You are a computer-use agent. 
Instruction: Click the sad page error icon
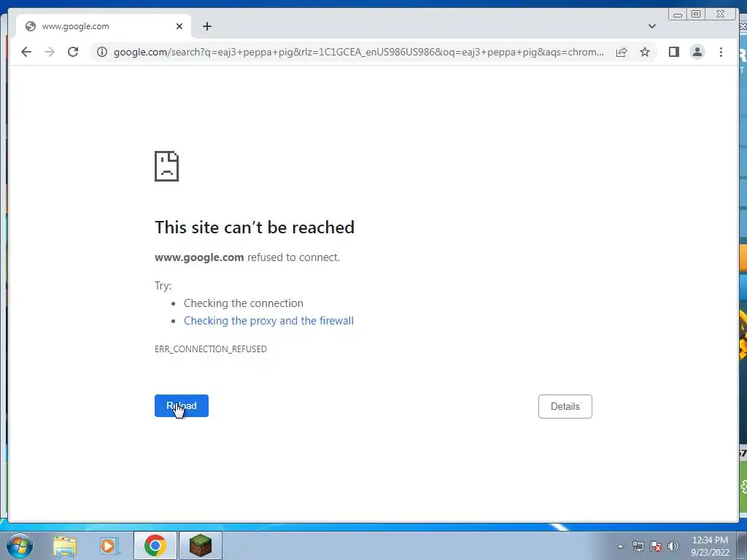(x=167, y=166)
